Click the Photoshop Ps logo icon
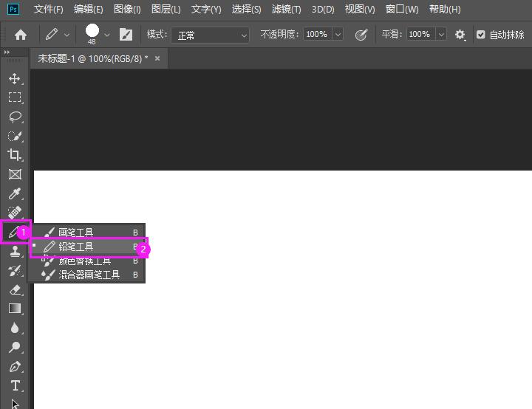The height and width of the screenshot is (409, 532). point(13,9)
